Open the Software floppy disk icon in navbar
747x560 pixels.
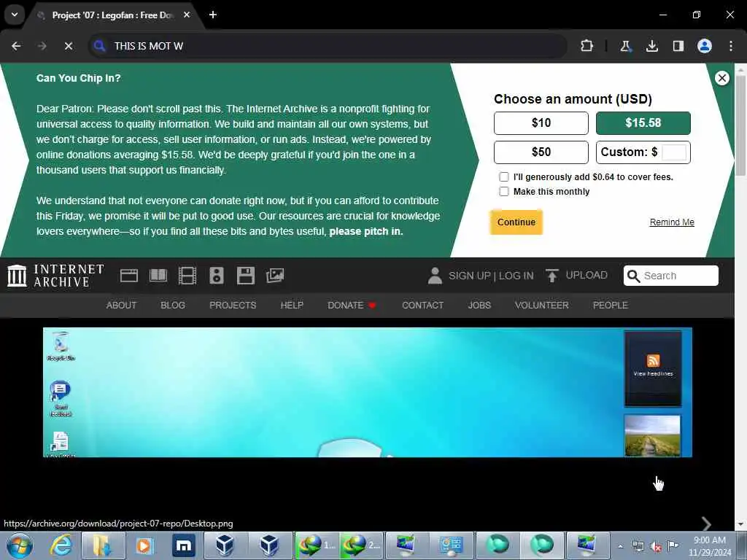246,276
